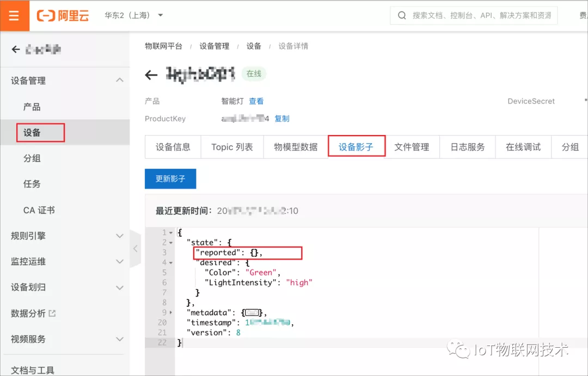Click the 在线 status badge
This screenshot has height=376, width=588.
click(254, 74)
